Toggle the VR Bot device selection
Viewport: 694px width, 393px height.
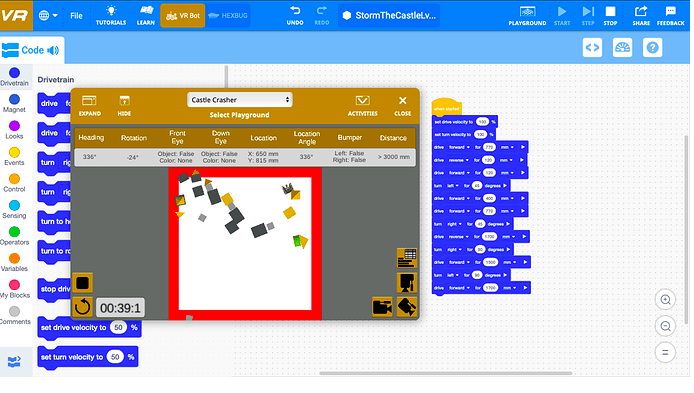[183, 15]
